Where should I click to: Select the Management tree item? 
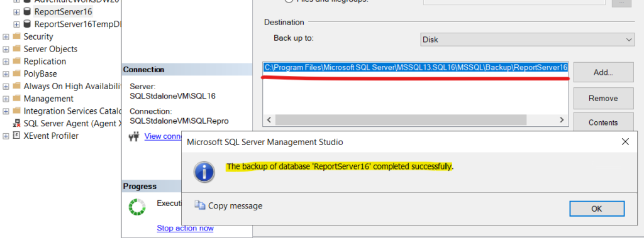point(48,99)
